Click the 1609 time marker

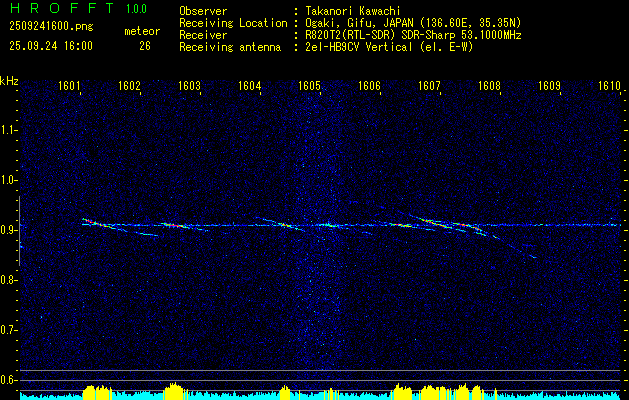click(549, 85)
